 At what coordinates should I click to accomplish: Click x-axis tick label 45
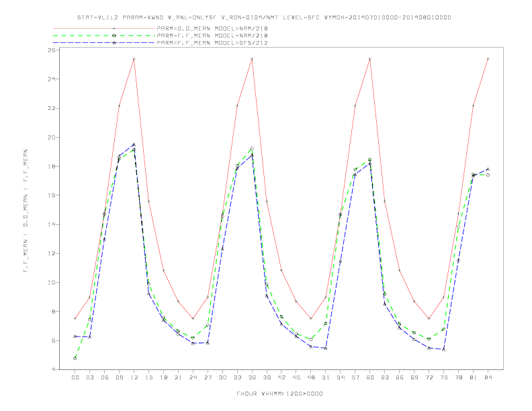(x=296, y=377)
